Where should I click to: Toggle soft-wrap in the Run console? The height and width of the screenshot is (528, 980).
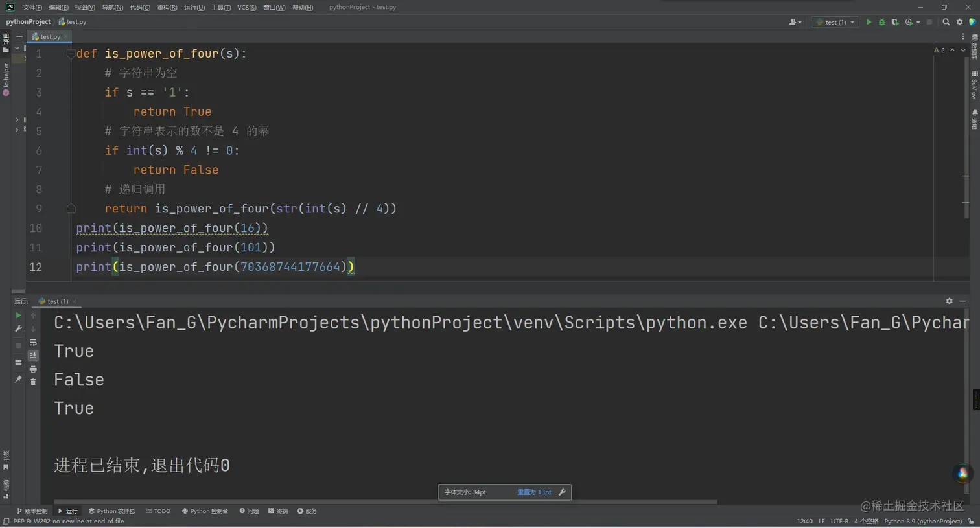coord(33,343)
